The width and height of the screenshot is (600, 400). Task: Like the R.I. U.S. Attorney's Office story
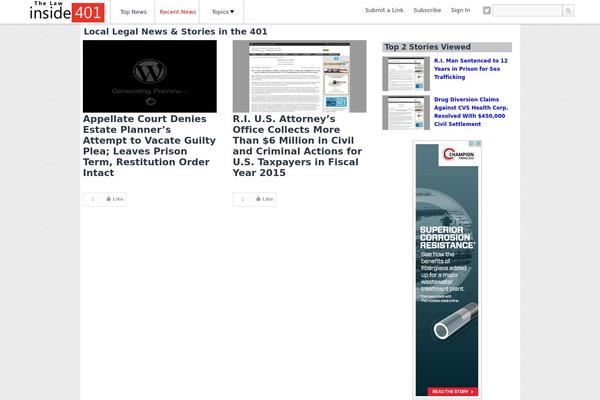click(x=264, y=199)
